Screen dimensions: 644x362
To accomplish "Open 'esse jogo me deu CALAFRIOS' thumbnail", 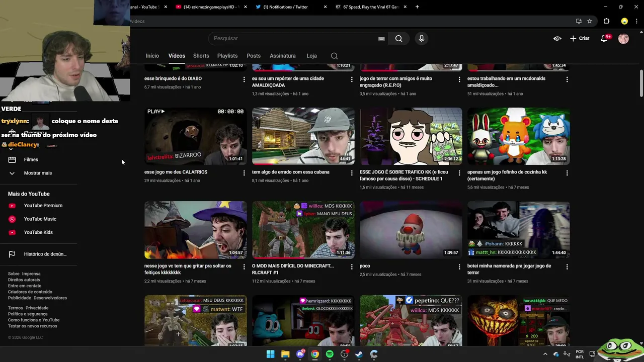I will point(196,136).
